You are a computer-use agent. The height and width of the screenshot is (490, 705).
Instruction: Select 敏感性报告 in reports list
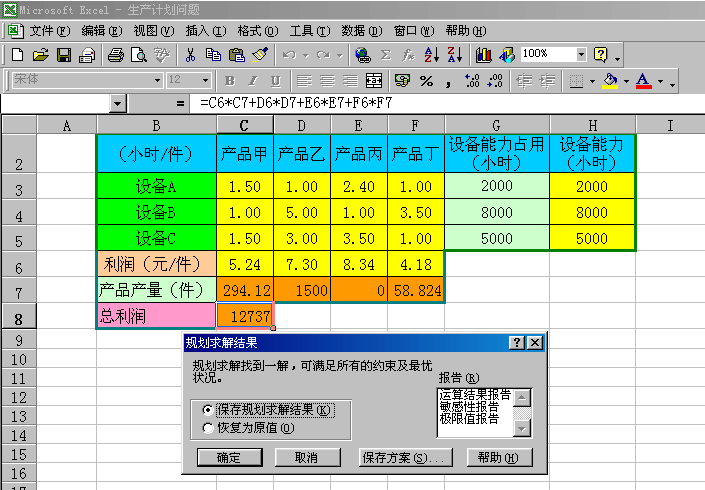469,407
